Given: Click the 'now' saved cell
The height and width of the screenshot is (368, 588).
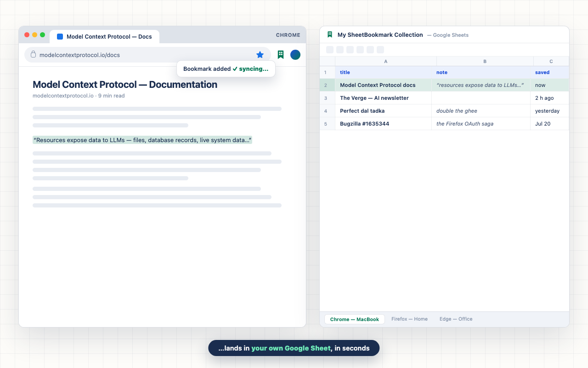Looking at the screenshot, I should pyautogui.click(x=549, y=85).
